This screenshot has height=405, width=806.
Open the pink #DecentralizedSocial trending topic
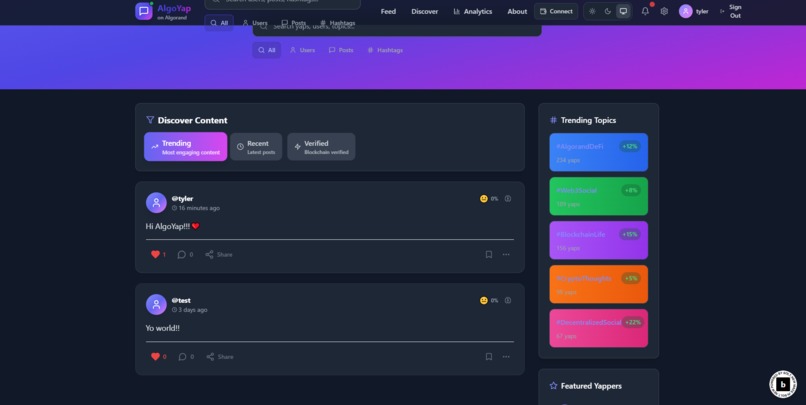point(598,328)
